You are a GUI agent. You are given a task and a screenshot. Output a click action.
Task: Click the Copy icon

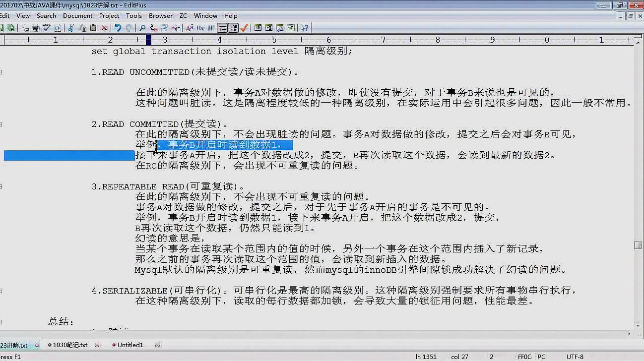(x=82, y=28)
